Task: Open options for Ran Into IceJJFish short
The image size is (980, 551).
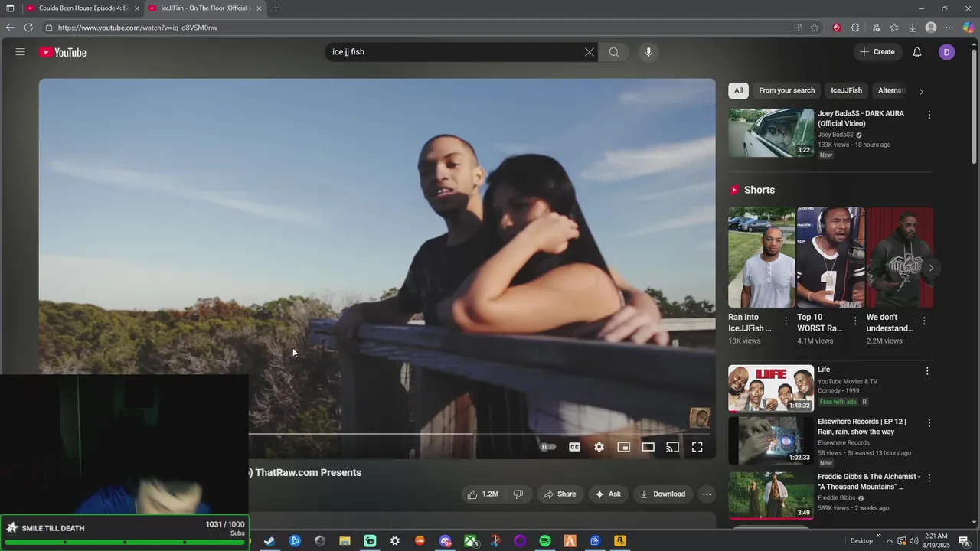Action: [786, 321]
